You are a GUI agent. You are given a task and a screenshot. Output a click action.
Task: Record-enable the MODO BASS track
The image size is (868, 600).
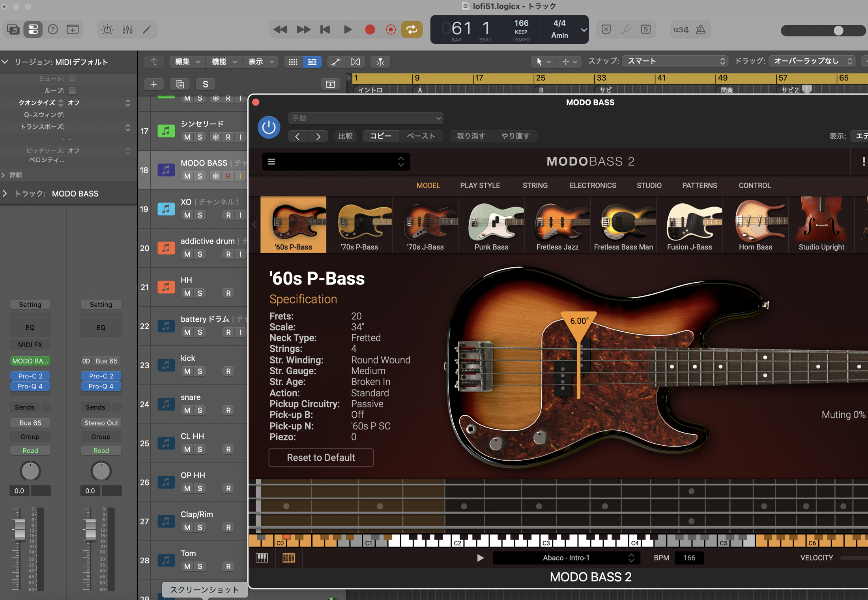click(228, 176)
